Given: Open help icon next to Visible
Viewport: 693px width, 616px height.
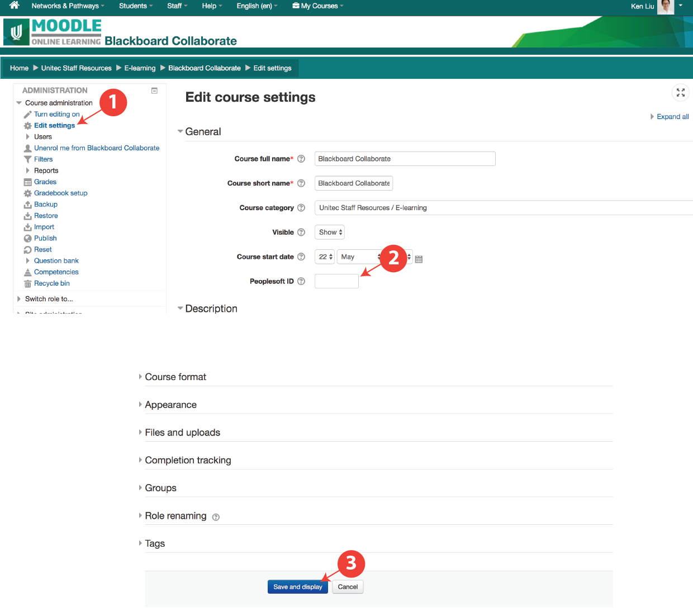Looking at the screenshot, I should pyautogui.click(x=301, y=233).
